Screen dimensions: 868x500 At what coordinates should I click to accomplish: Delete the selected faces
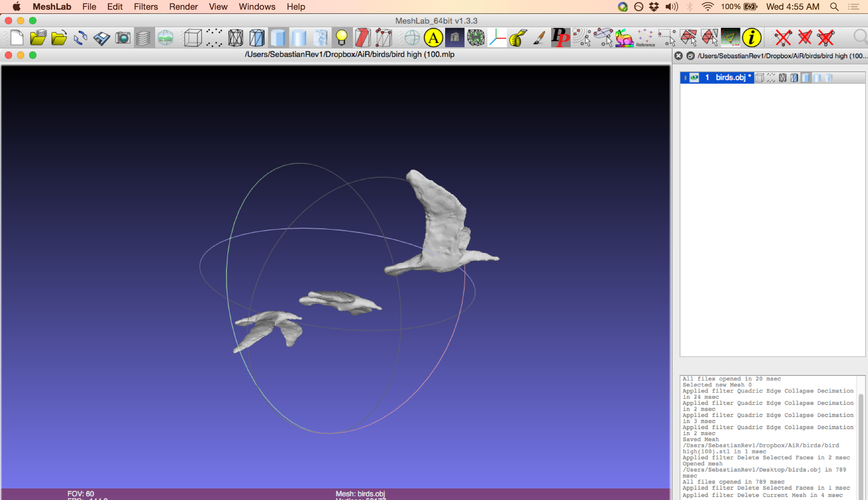click(x=805, y=37)
